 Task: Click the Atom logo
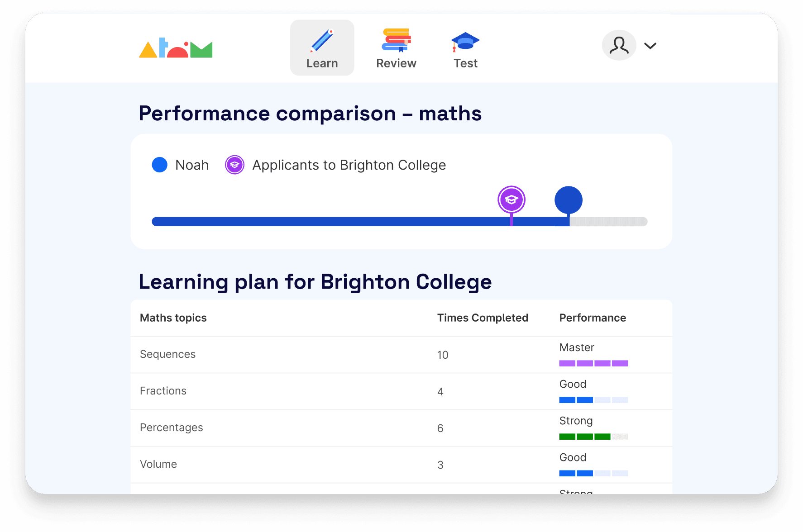click(176, 47)
